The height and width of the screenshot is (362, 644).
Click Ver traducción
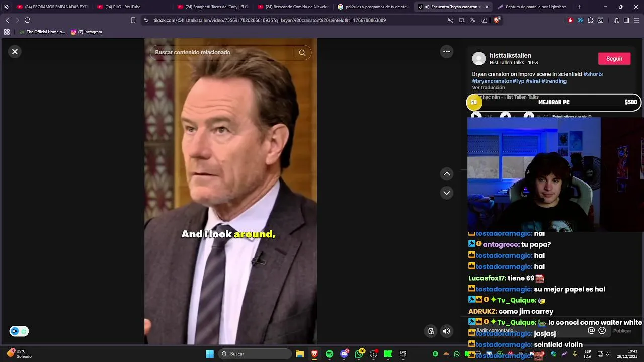click(x=488, y=88)
